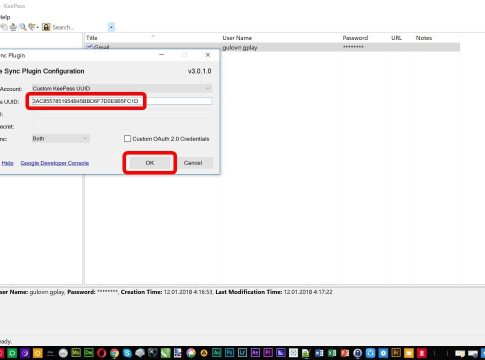Click the Find magnifier toolbar icon

23,27
